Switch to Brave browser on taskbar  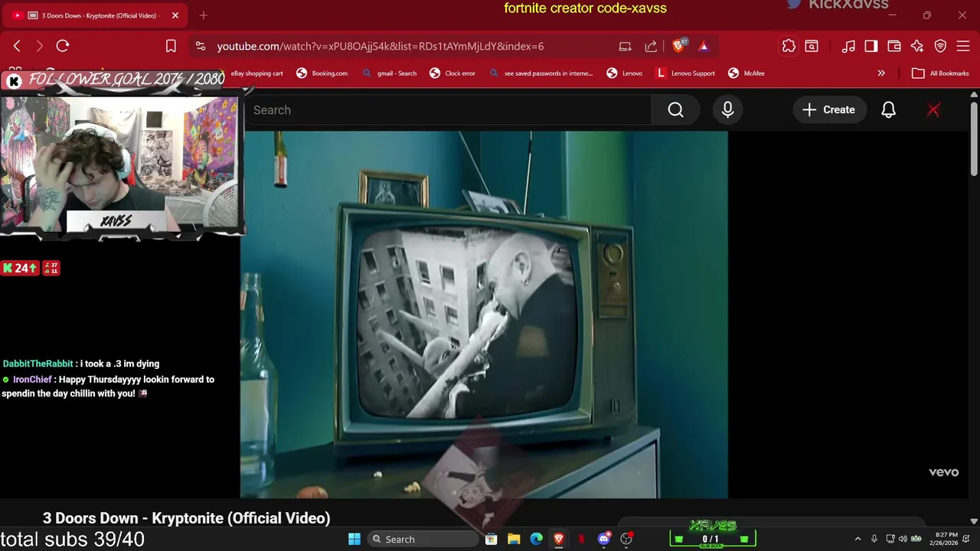[x=559, y=539]
